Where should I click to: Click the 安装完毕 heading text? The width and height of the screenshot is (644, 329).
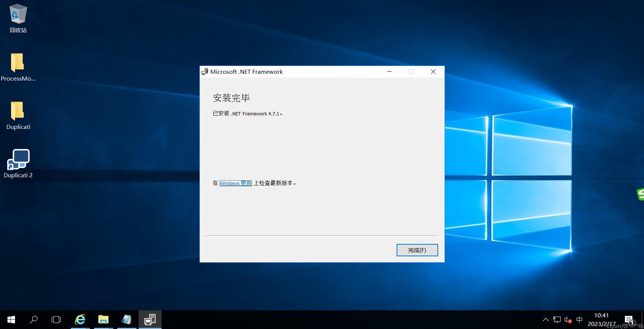point(231,98)
